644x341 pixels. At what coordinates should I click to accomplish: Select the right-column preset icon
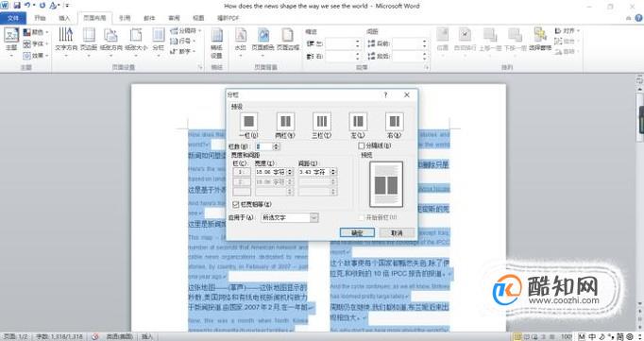pos(395,122)
